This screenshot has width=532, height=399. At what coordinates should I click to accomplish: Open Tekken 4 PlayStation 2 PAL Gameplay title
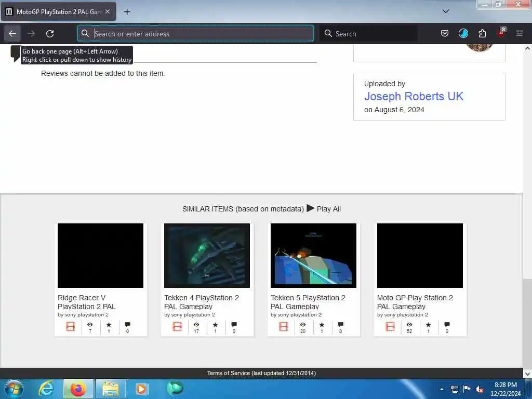pos(202,302)
